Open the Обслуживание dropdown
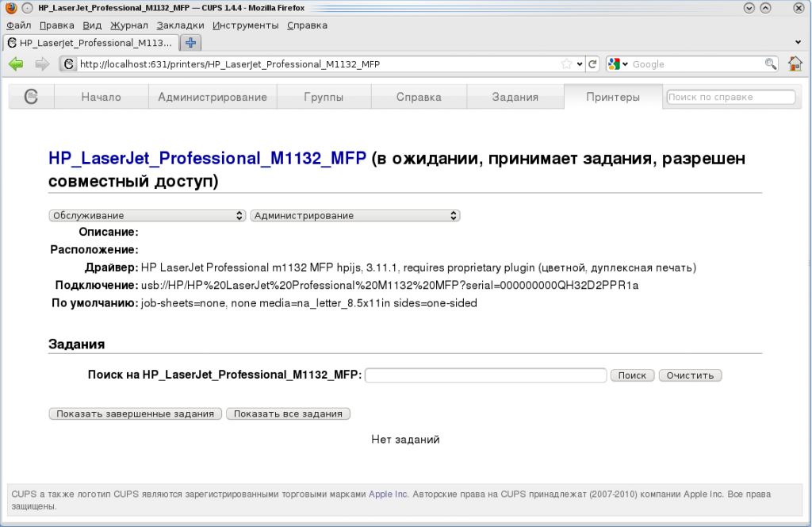The height and width of the screenshot is (527, 812). tap(147, 216)
